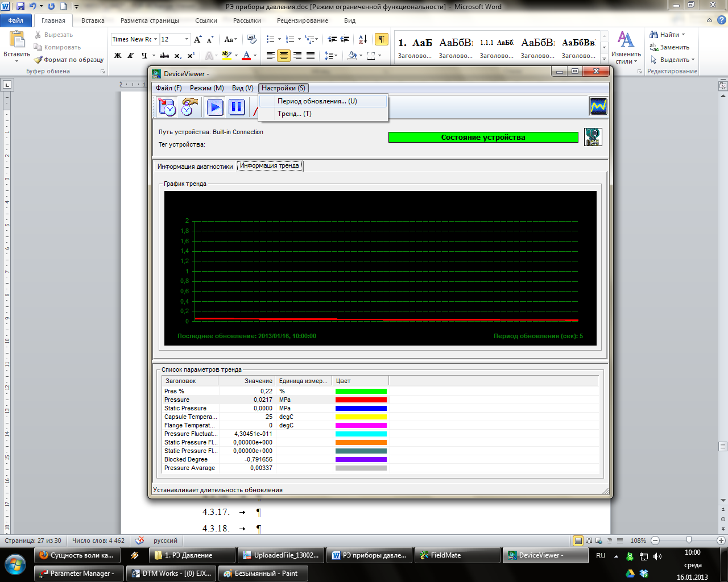Open DeviceViewer Режим (M) menu
This screenshot has height=582, width=728.
pos(206,88)
